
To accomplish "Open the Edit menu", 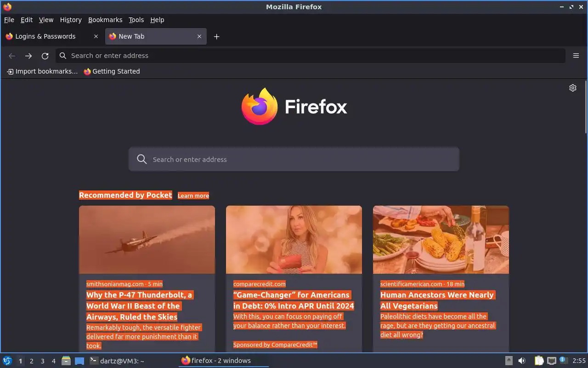I will [27, 20].
